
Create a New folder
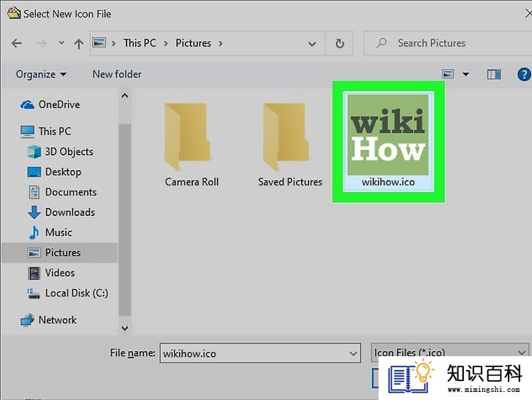(x=117, y=74)
